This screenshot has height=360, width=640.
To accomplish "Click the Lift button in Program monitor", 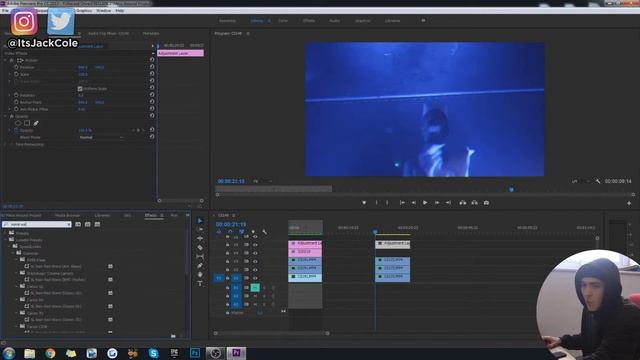I will click(463, 202).
